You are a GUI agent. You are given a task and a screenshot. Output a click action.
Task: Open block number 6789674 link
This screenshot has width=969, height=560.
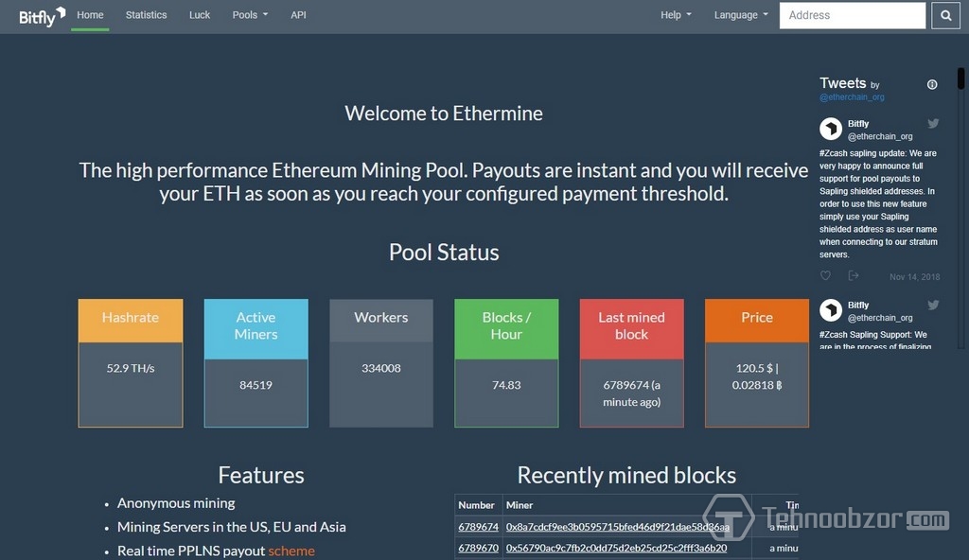pos(478,527)
